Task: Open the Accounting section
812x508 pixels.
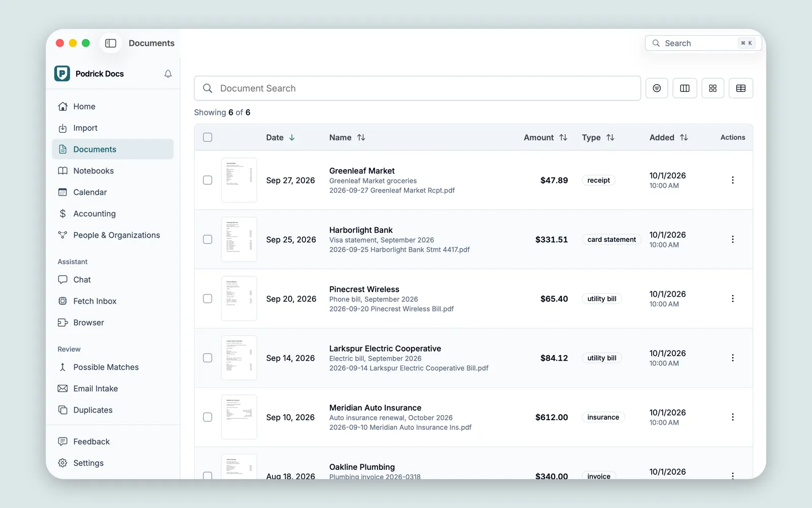Action: coord(113,213)
